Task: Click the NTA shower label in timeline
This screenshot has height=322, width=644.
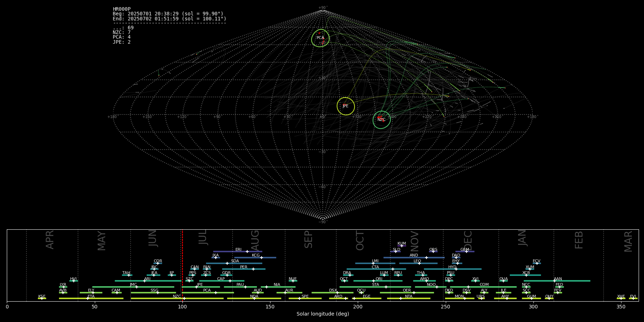Action: [x=409, y=297]
